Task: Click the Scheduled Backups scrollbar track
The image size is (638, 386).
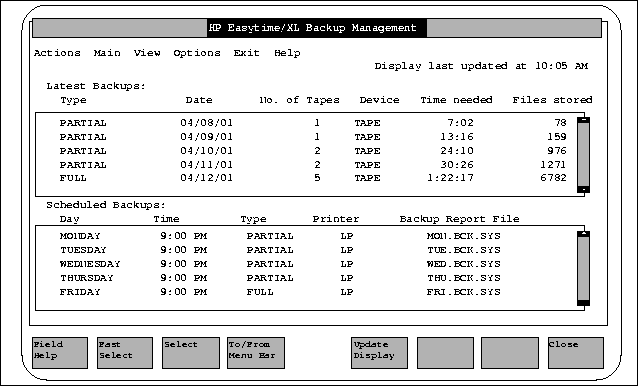Action: coord(583,268)
